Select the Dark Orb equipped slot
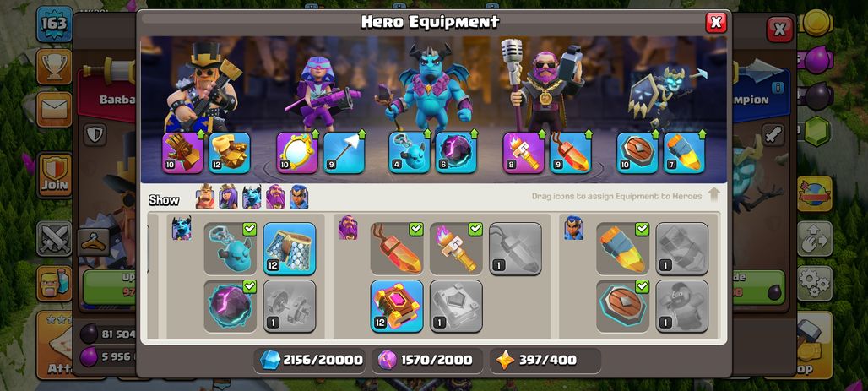This screenshot has width=868, height=391. pos(456,153)
